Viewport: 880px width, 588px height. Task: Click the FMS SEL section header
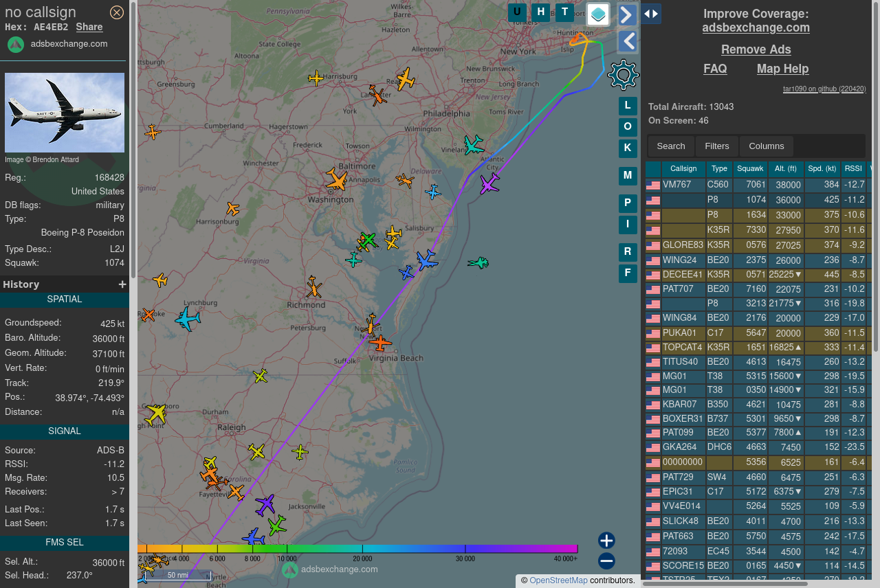[65, 543]
